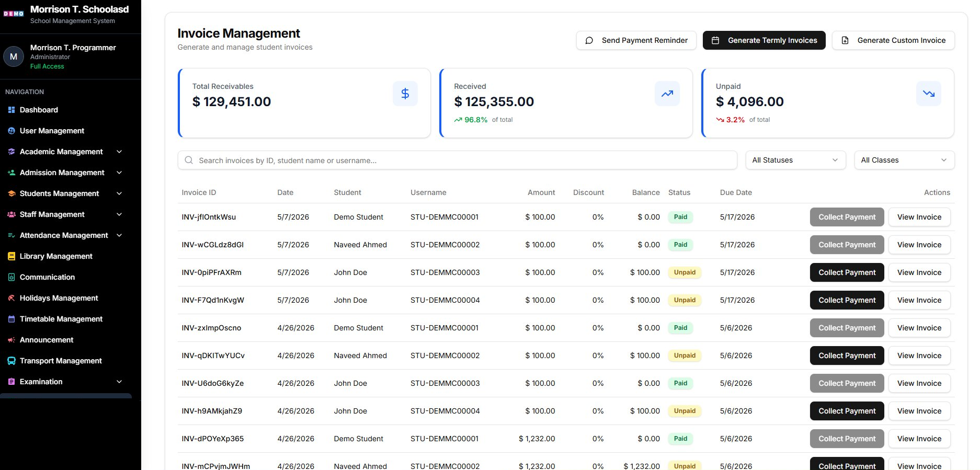
Task: Click username STU-DEMMC00002 in INV-wCGLdz8dGl row
Action: [445, 245]
